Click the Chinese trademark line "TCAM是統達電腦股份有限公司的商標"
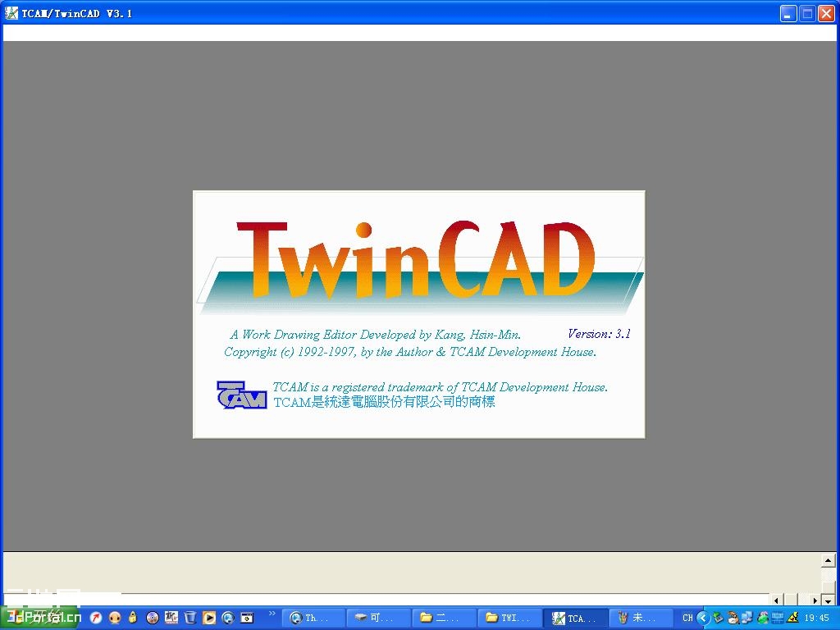This screenshot has height=630, width=840. [384, 402]
